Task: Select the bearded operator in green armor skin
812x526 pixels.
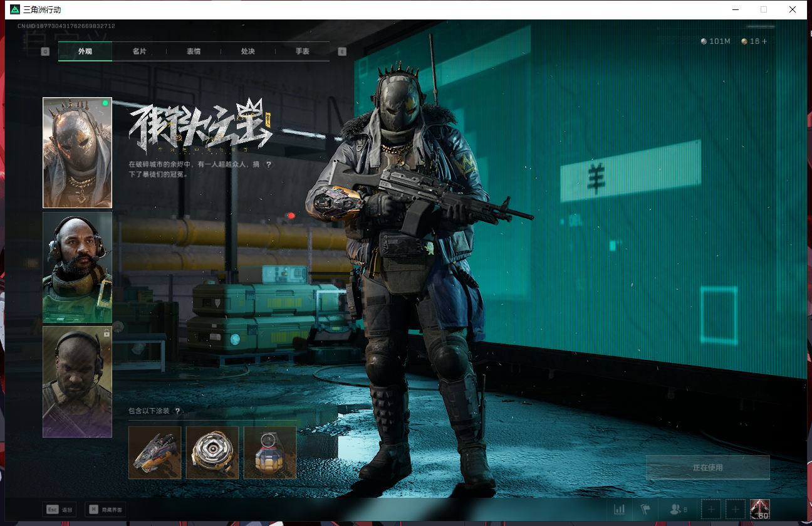Action: click(x=77, y=267)
